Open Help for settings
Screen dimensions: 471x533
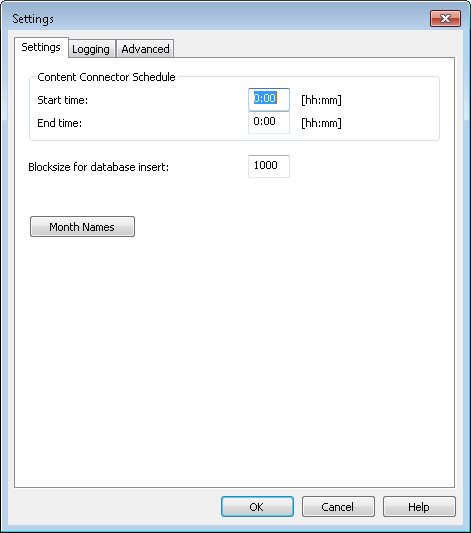click(x=419, y=506)
